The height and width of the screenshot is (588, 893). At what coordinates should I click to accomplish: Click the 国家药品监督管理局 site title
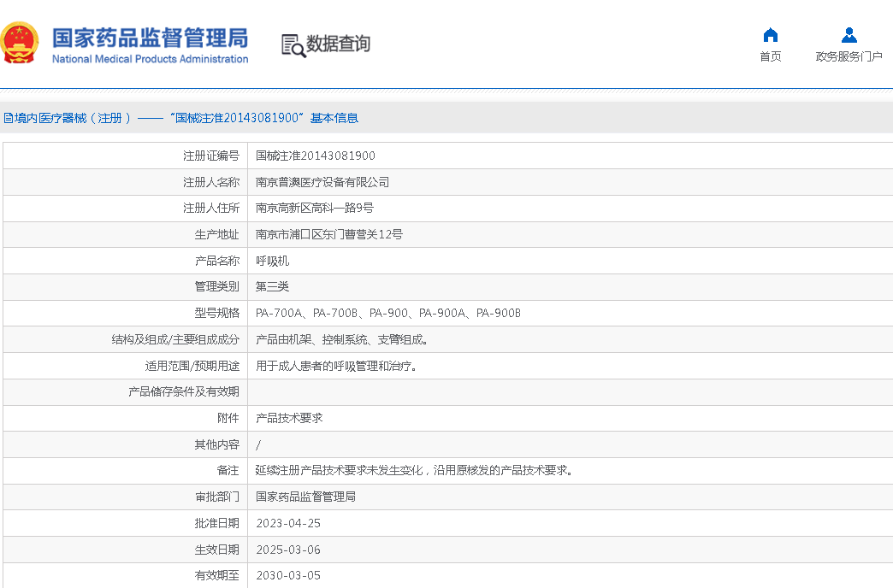[150, 37]
